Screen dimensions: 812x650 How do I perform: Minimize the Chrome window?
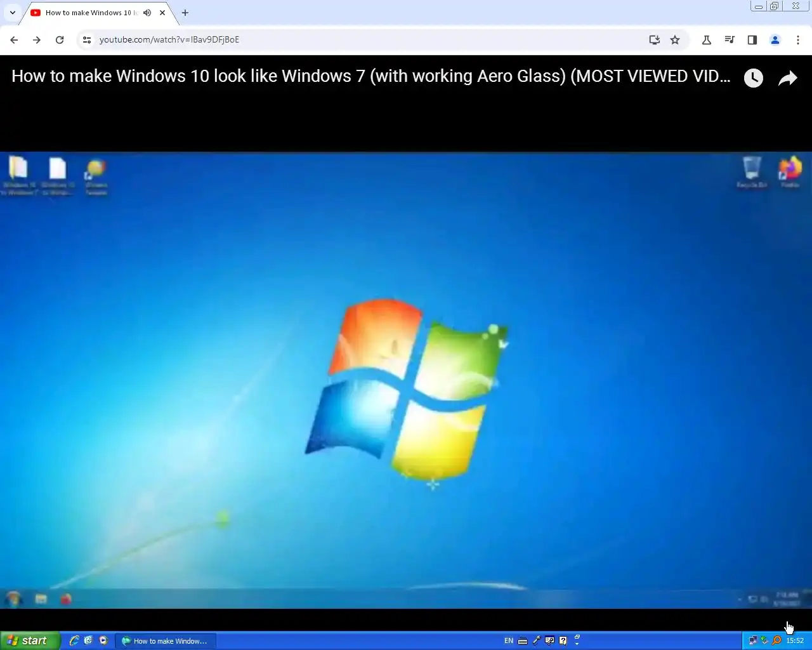(759, 6)
